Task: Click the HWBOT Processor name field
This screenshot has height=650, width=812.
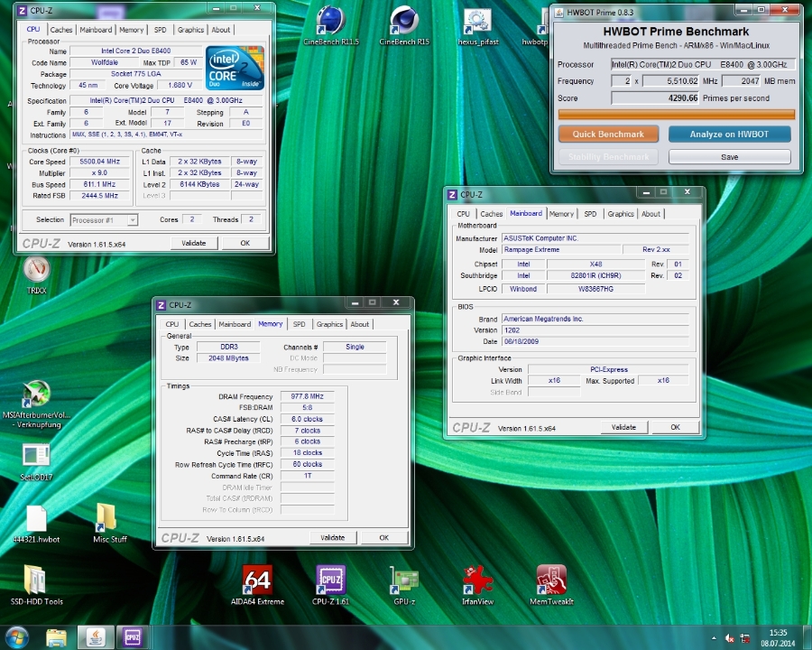Action: [x=702, y=64]
